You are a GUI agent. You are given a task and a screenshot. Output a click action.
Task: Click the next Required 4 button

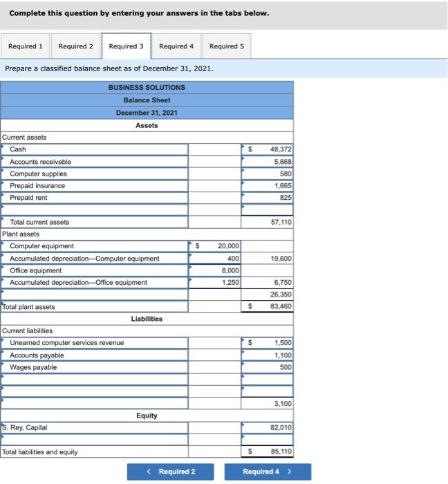point(268,472)
